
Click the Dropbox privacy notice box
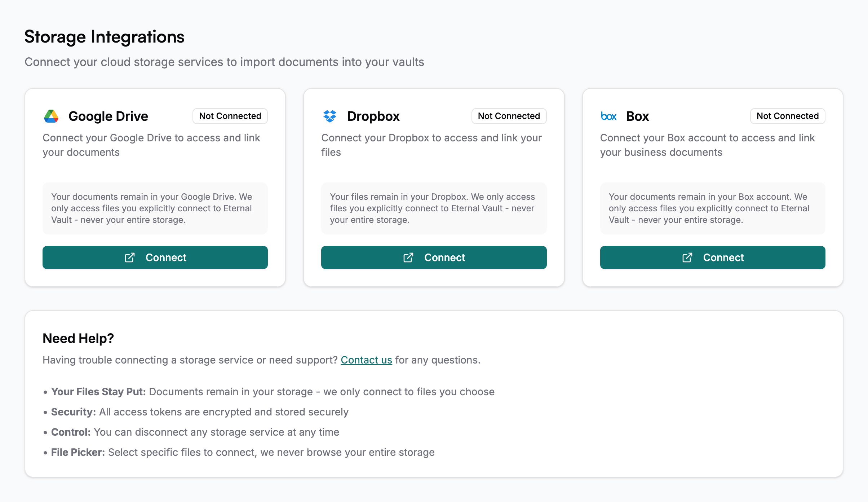[434, 208]
